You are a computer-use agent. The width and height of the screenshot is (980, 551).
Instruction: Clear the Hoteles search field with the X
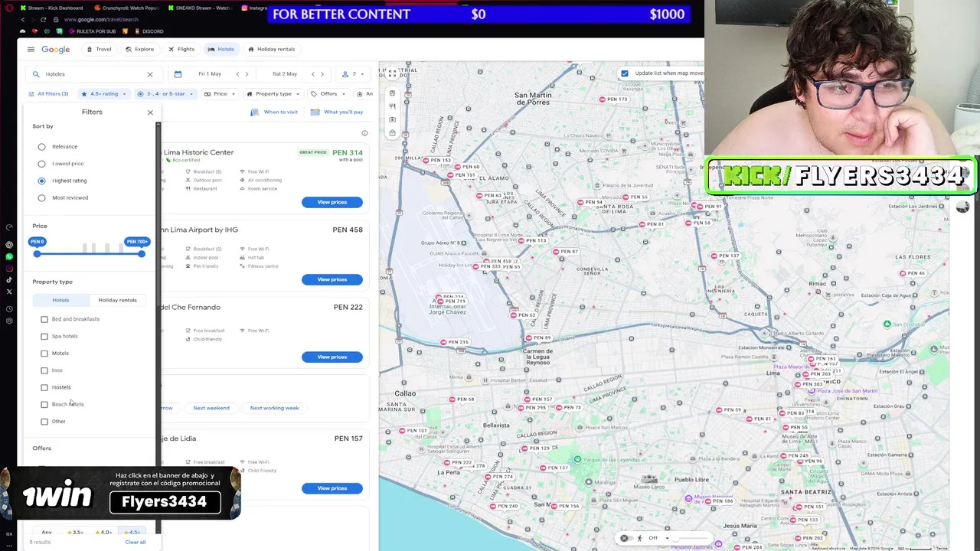pyautogui.click(x=150, y=74)
